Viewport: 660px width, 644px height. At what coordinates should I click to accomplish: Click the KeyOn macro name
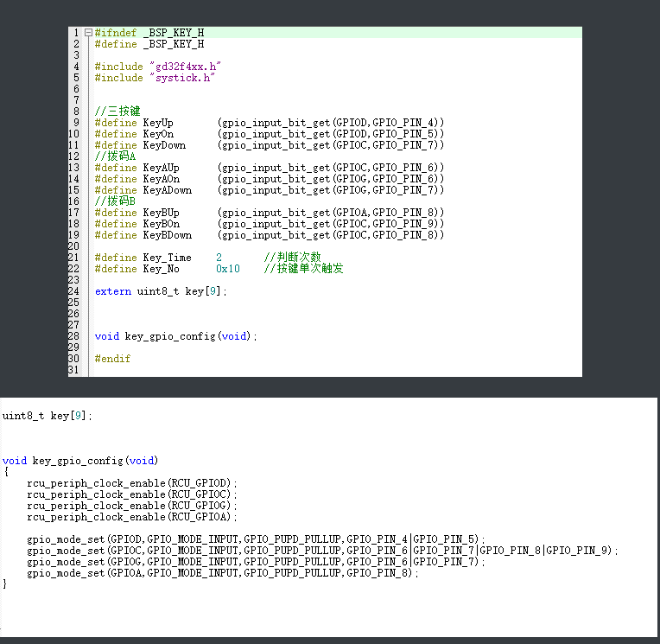pos(158,134)
